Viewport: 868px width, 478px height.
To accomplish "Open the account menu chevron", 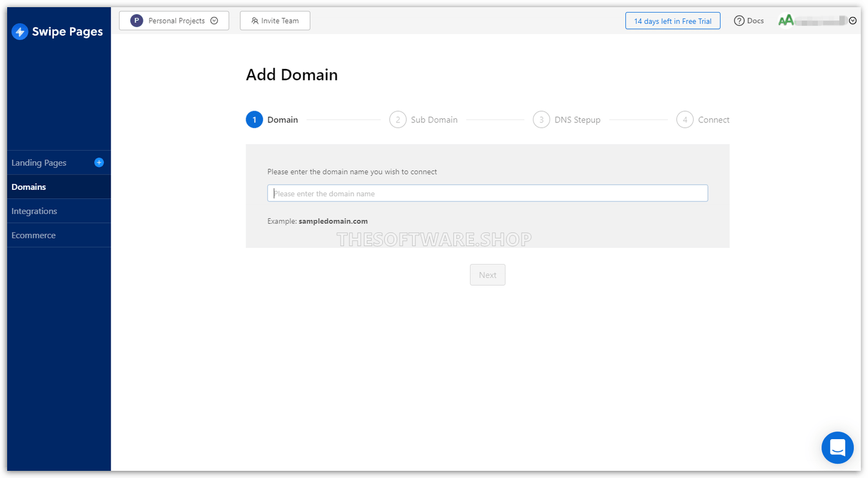I will click(x=852, y=21).
